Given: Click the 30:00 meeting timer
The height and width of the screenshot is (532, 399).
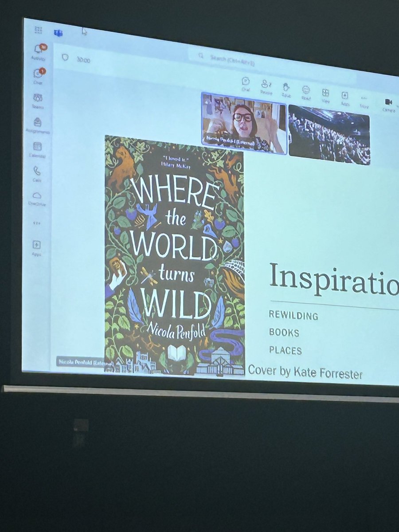Looking at the screenshot, I should click(83, 60).
